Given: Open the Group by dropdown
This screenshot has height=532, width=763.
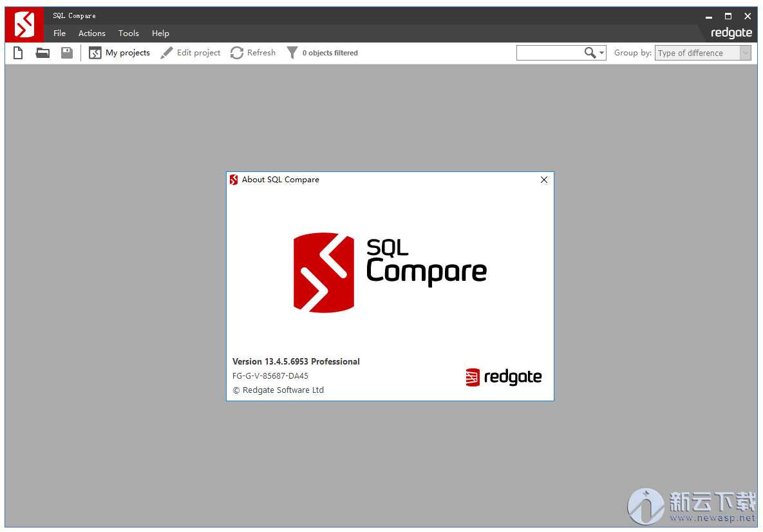Looking at the screenshot, I should point(702,53).
